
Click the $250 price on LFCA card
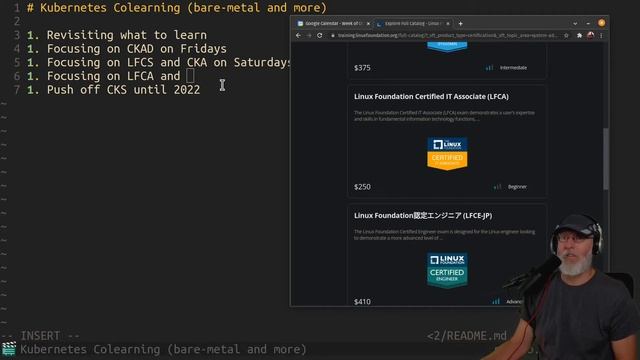(x=362, y=187)
